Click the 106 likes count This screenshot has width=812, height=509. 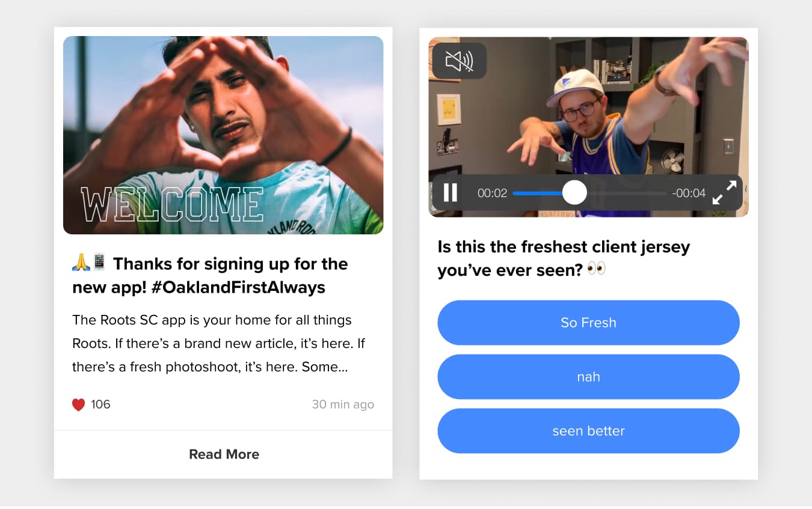coord(100,404)
